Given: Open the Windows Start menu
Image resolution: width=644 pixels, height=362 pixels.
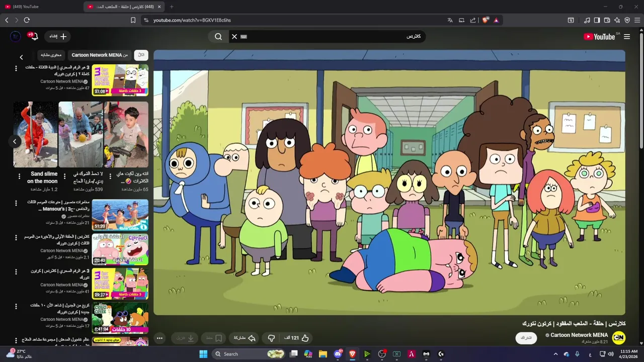Looking at the screenshot, I should click(x=203, y=354).
